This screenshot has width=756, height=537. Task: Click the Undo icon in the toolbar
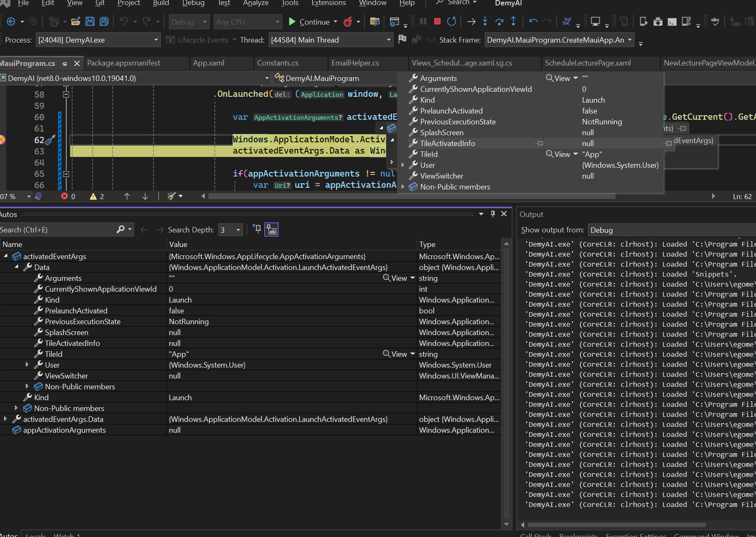pos(124,21)
